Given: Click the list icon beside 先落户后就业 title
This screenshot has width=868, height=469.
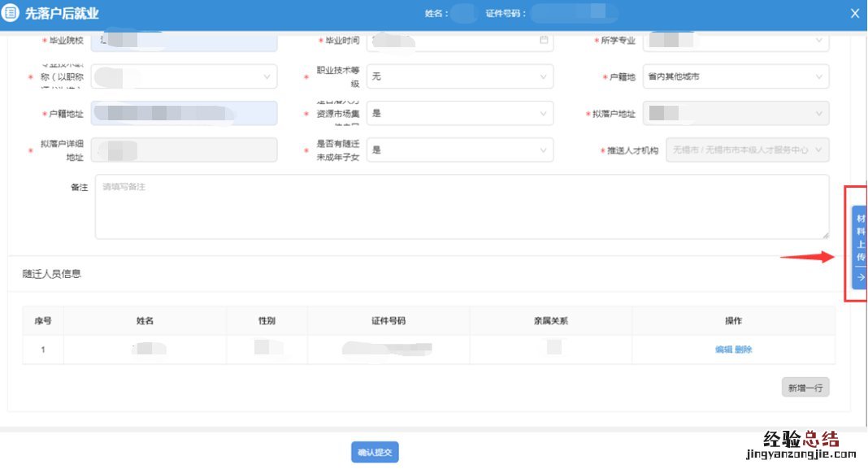Looking at the screenshot, I should (x=11, y=14).
